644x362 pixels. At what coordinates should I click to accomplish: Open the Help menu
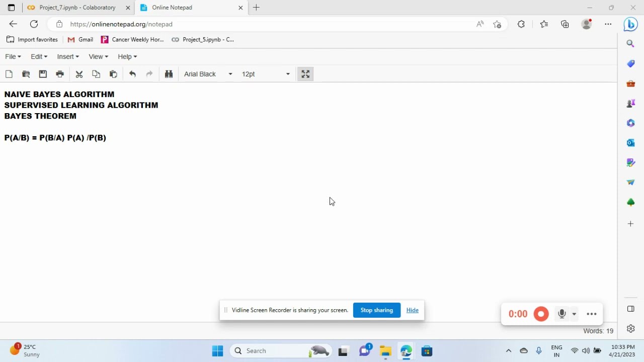tap(127, 57)
